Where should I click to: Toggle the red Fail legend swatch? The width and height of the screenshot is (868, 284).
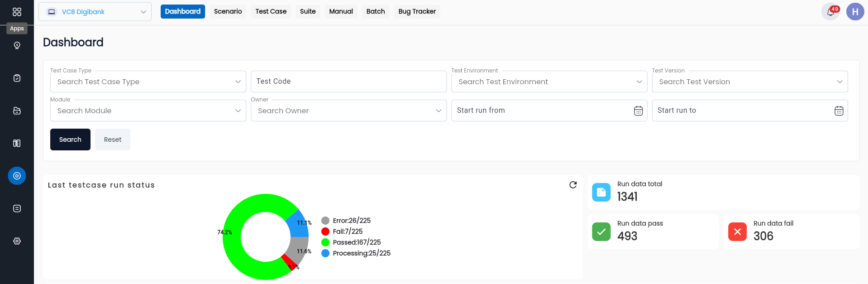click(x=325, y=231)
